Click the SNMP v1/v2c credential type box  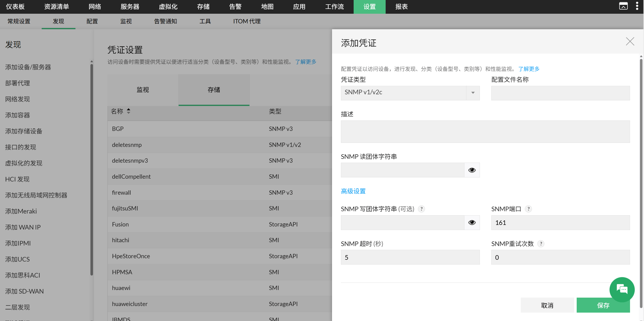point(410,93)
